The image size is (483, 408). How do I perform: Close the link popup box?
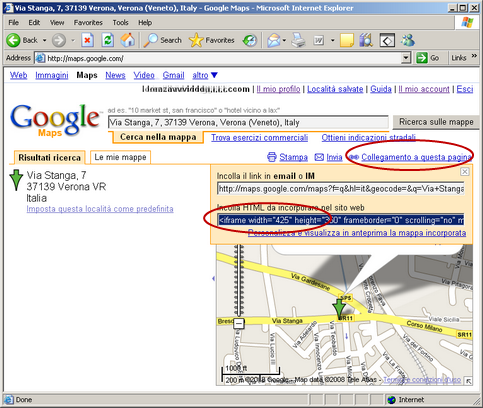(464, 171)
